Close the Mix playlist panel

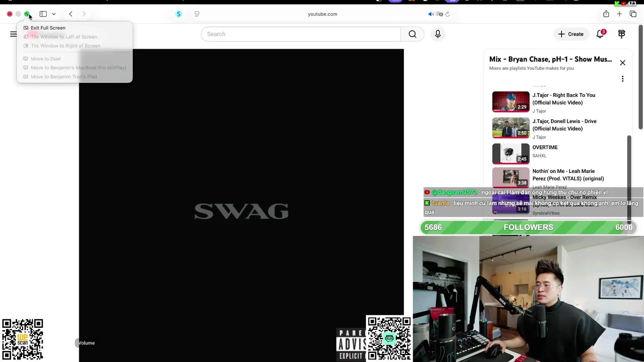(622, 63)
